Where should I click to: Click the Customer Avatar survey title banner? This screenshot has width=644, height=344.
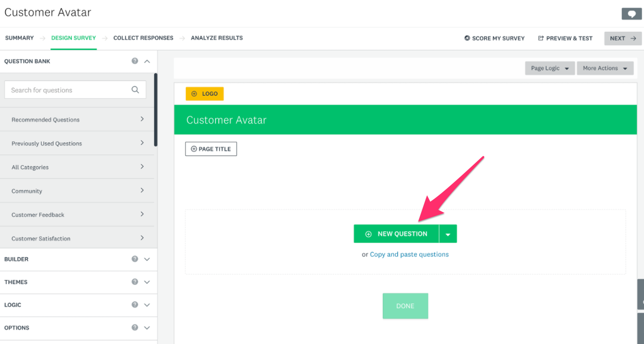point(405,120)
